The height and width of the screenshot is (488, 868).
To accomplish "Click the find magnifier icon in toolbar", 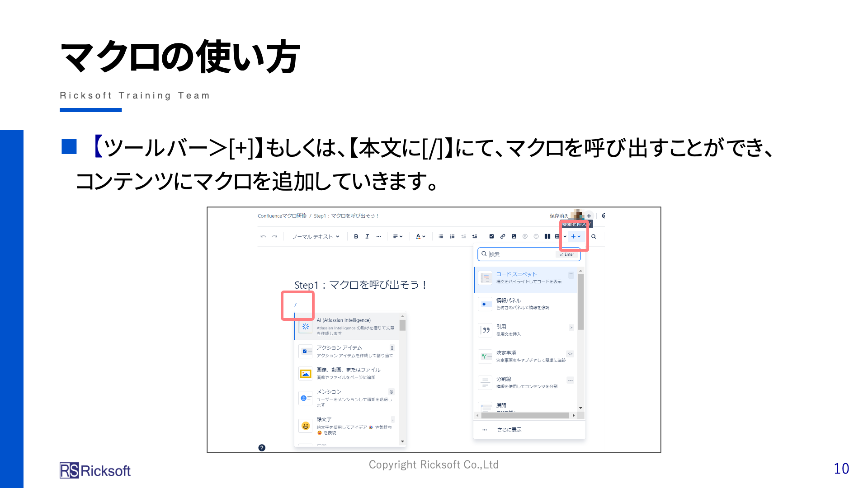I will pos(594,236).
